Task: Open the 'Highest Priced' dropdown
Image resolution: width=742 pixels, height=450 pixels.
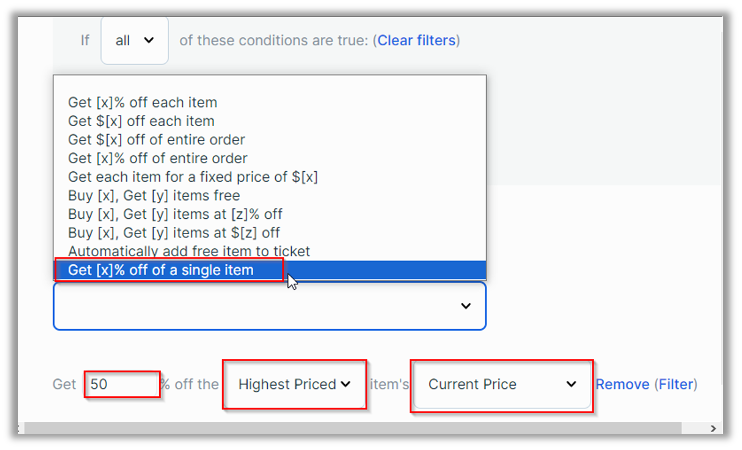Action: click(x=294, y=384)
